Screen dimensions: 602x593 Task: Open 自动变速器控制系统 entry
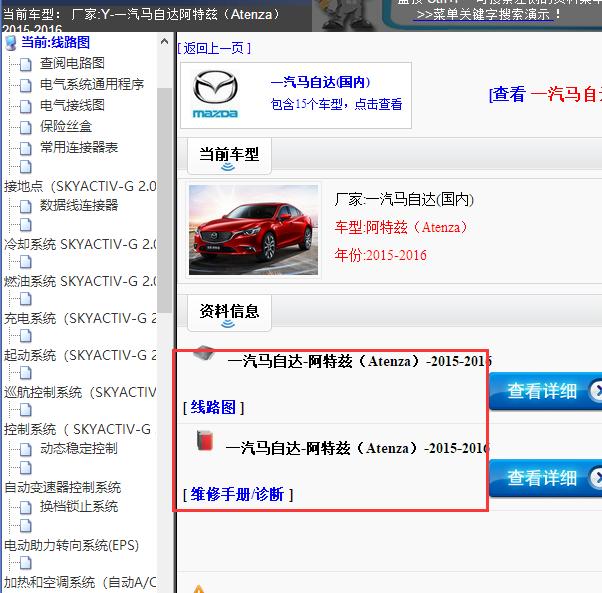tap(63, 487)
